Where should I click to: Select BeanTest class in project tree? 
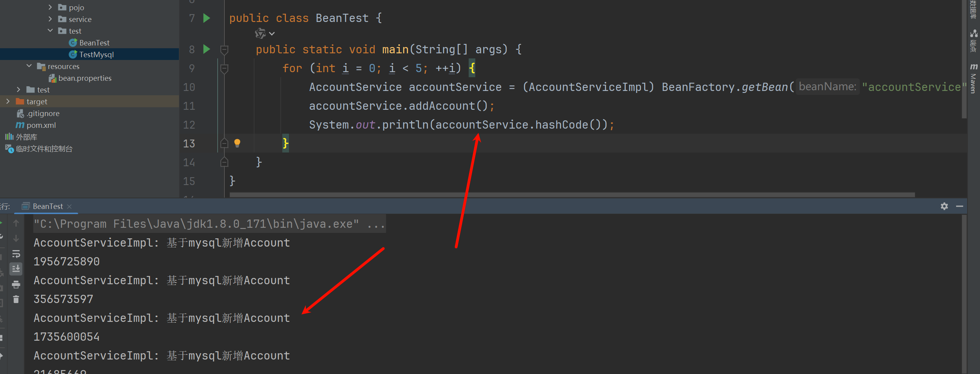[94, 43]
